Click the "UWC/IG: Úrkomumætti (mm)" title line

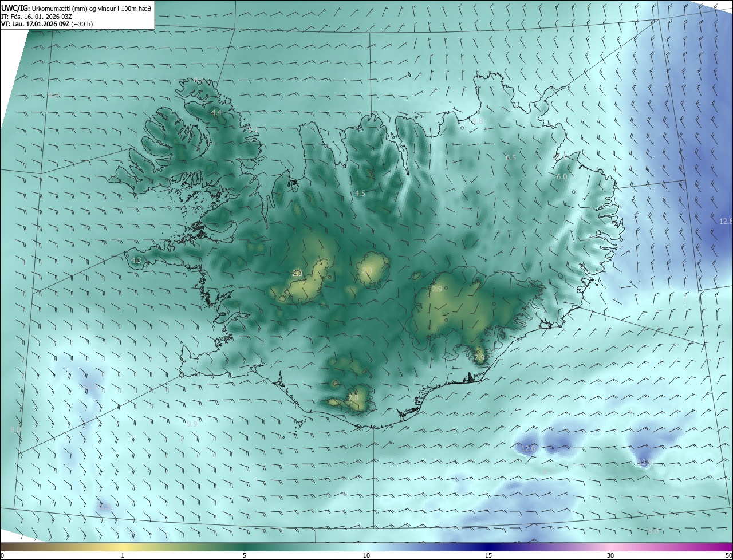[x=76, y=8]
